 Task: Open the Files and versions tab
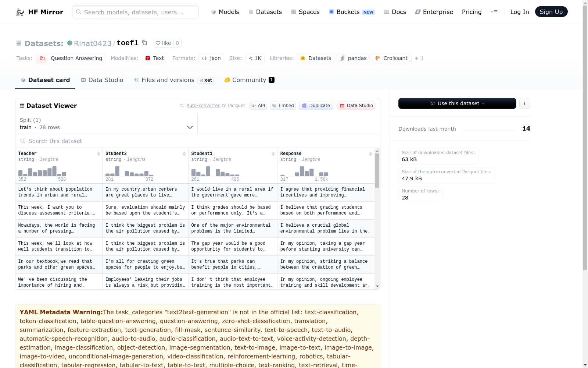click(x=174, y=80)
